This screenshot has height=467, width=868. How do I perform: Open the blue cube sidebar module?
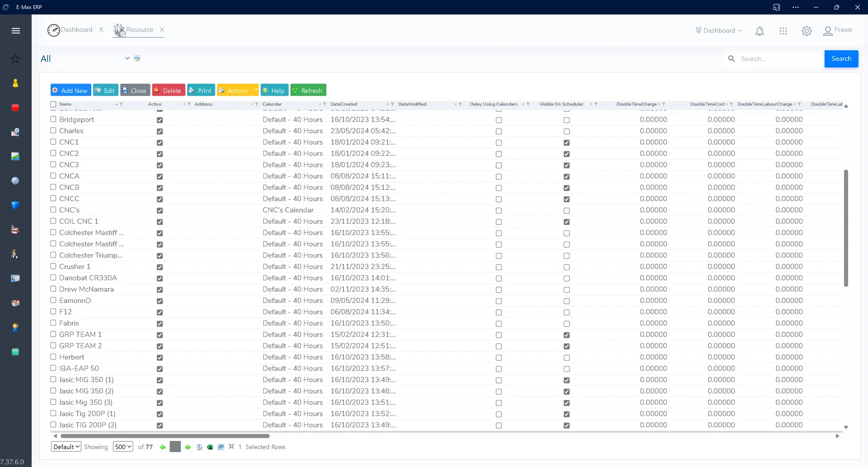pyautogui.click(x=15, y=205)
